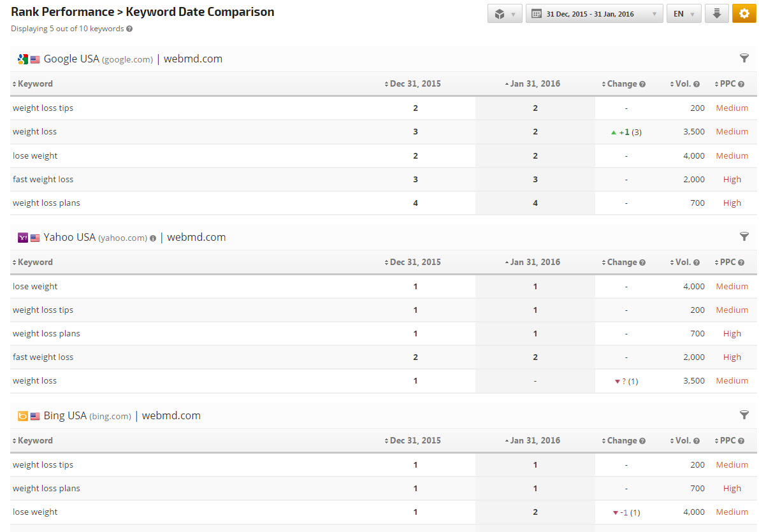The height and width of the screenshot is (532, 759).
Task: Open the Yahoo USA filter funnel
Action: click(x=744, y=237)
